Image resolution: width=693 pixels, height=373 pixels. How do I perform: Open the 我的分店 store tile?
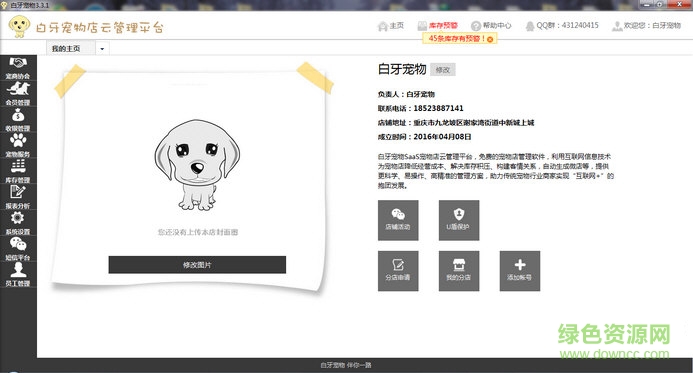tap(459, 271)
